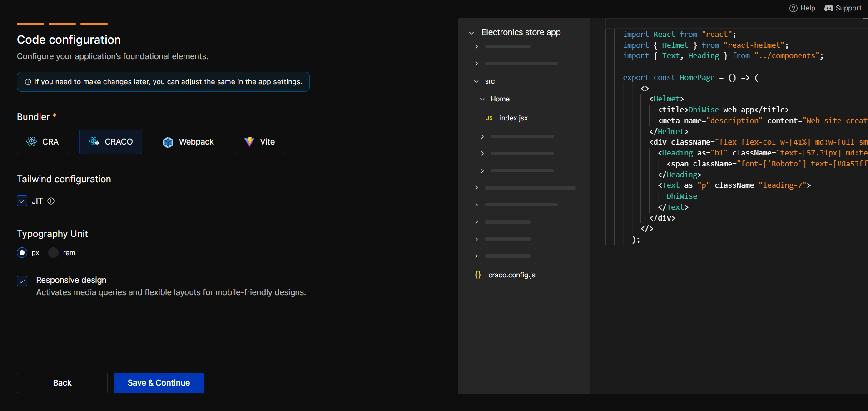Viewport: 868px width, 411px height.
Task: Select the rem typography unit
Action: click(x=53, y=253)
